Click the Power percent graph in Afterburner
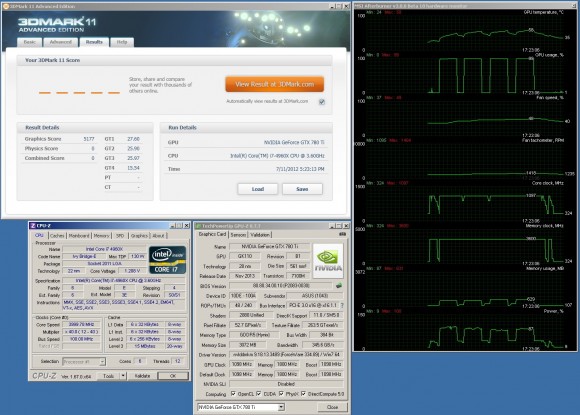 coord(464,331)
